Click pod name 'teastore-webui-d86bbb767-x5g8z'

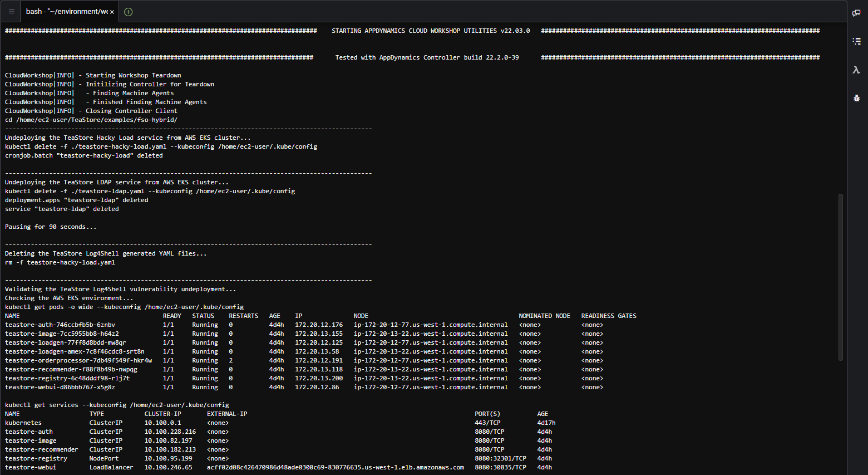pyautogui.click(x=60, y=387)
